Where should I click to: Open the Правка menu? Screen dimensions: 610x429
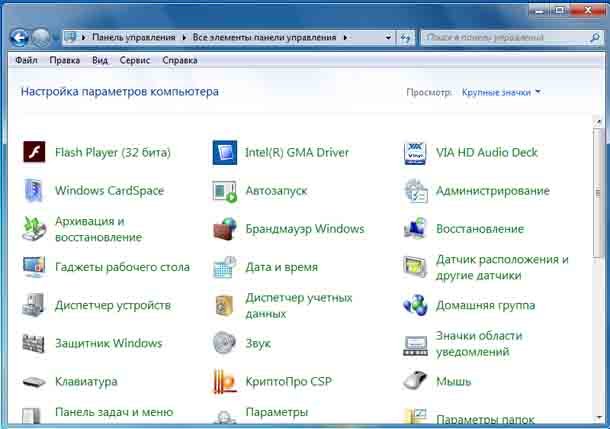(65, 60)
